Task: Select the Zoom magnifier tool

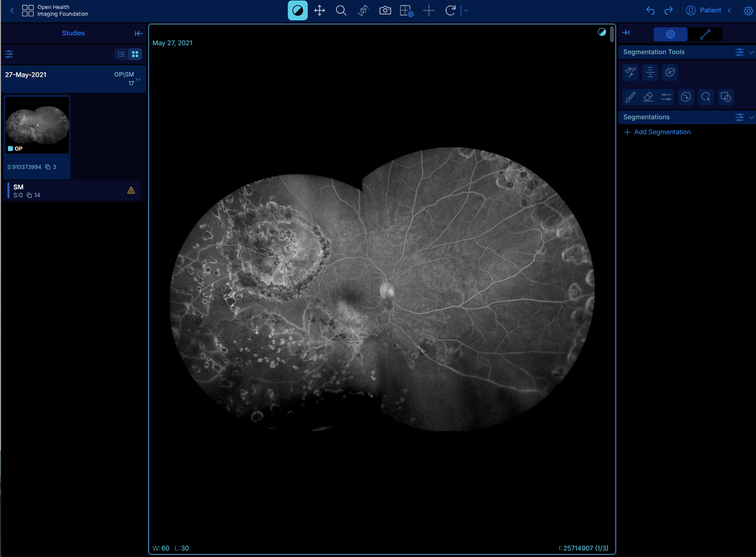Action: point(341,10)
